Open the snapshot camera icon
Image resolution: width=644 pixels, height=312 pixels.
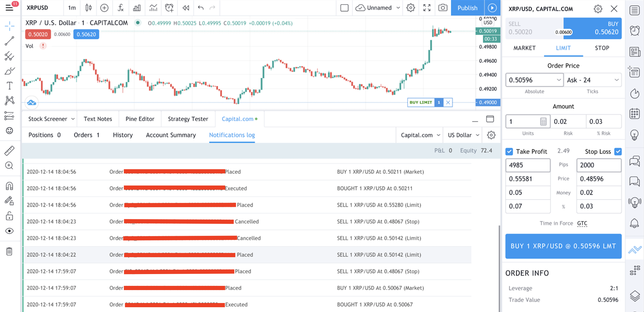click(442, 8)
